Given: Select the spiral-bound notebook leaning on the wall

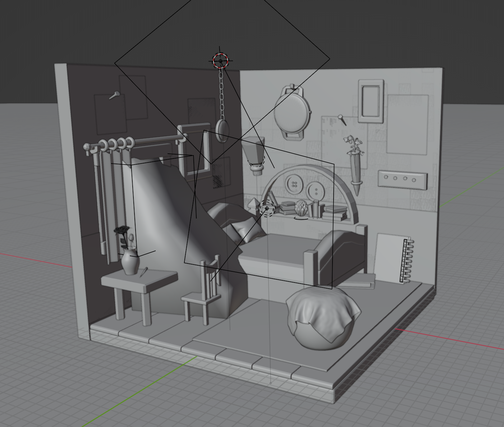Looking at the screenshot, I should click(394, 258).
